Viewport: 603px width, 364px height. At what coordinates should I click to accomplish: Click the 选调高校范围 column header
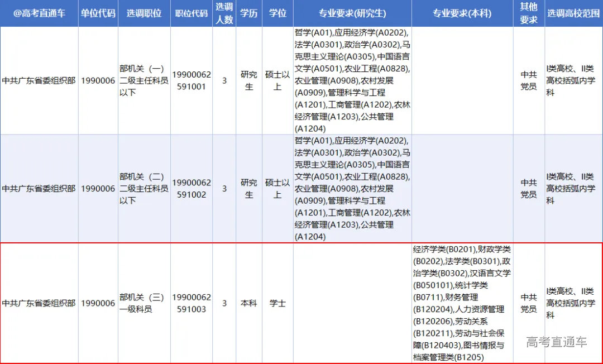tap(573, 13)
